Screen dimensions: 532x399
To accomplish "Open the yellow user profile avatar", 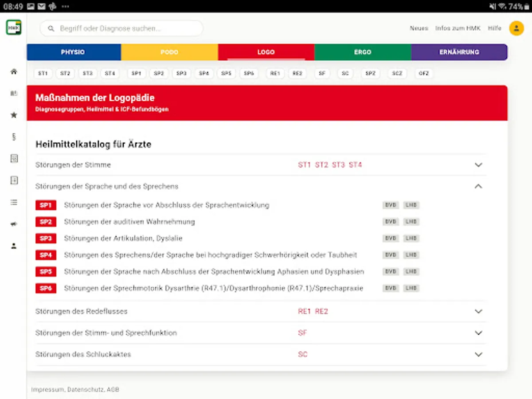I will click(x=516, y=28).
